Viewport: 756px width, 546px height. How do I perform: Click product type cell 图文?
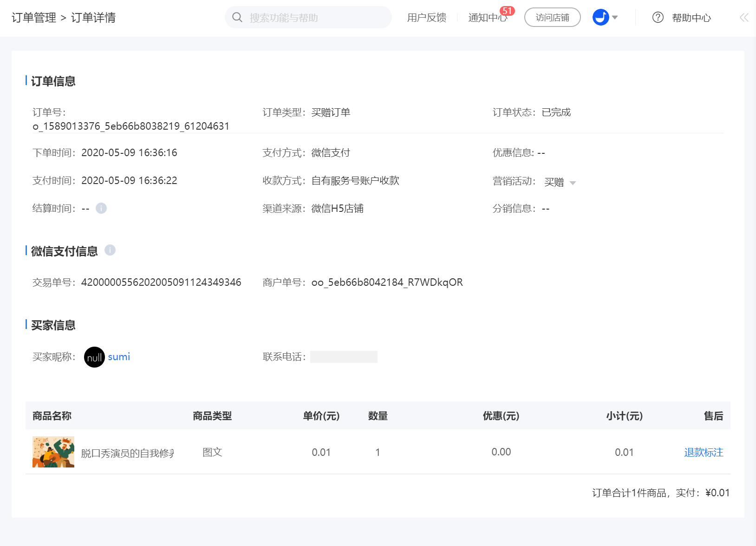click(212, 452)
